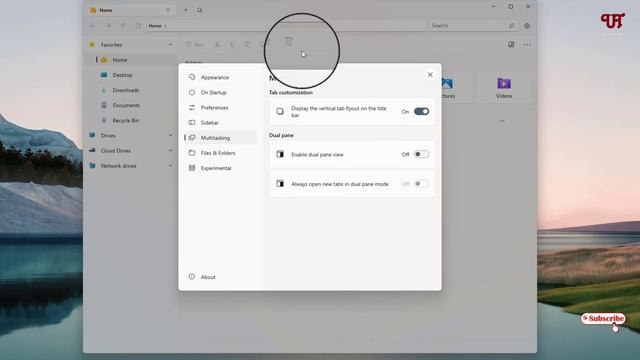Click the Experimental flask icon
Image resolution: width=640 pixels, height=360 pixels.
192,168
